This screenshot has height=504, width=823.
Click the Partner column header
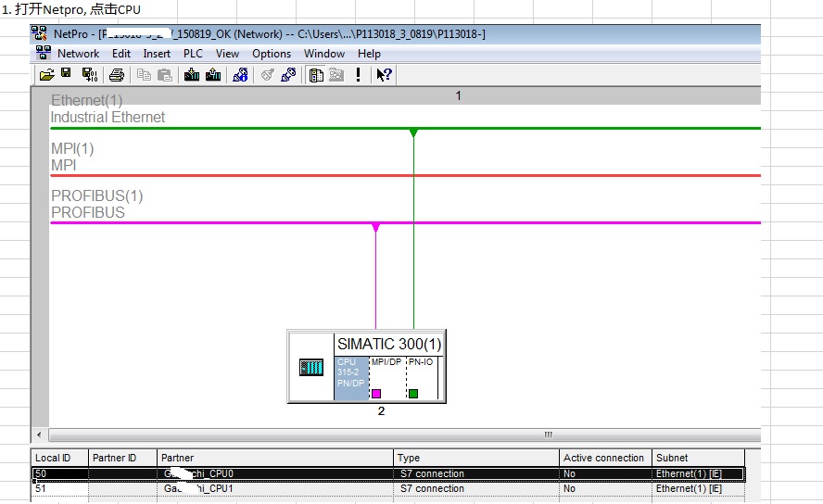(x=275, y=458)
